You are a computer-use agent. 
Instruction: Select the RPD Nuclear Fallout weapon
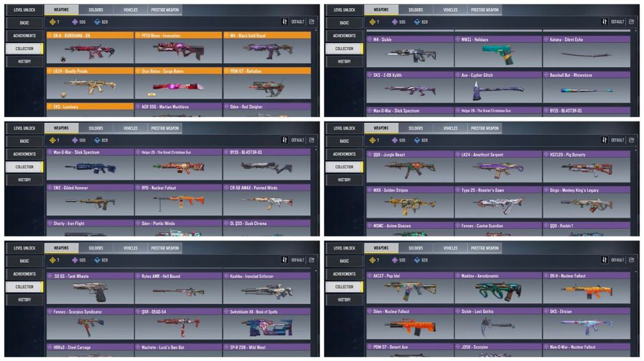(x=179, y=200)
